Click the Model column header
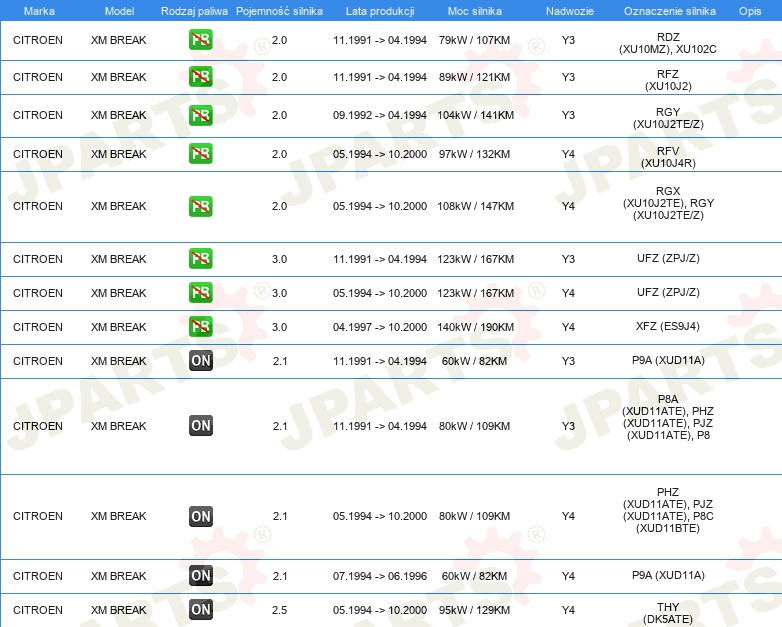This screenshot has height=627, width=782. [x=119, y=11]
